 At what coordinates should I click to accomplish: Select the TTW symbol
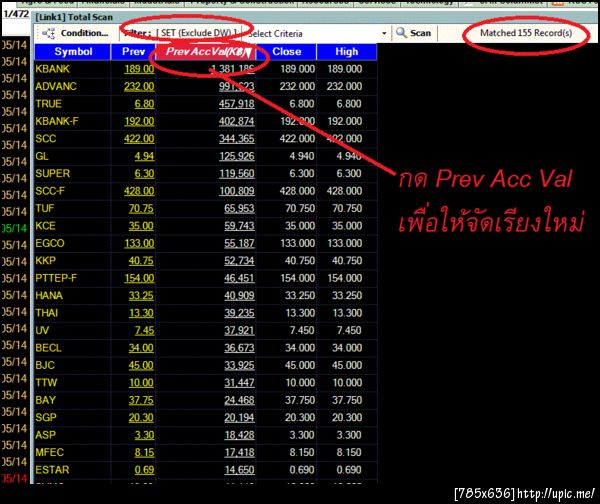click(x=46, y=383)
